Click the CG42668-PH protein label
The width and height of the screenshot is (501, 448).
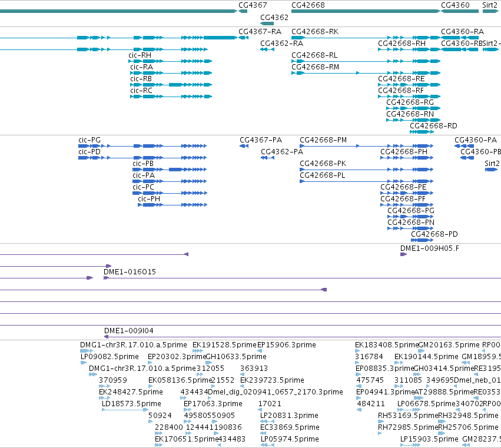point(404,152)
